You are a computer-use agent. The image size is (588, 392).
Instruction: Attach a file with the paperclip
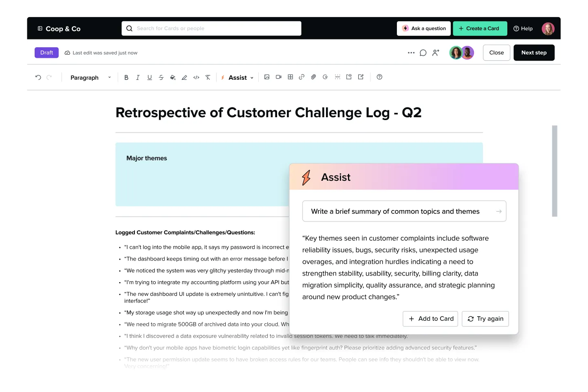pyautogui.click(x=313, y=77)
